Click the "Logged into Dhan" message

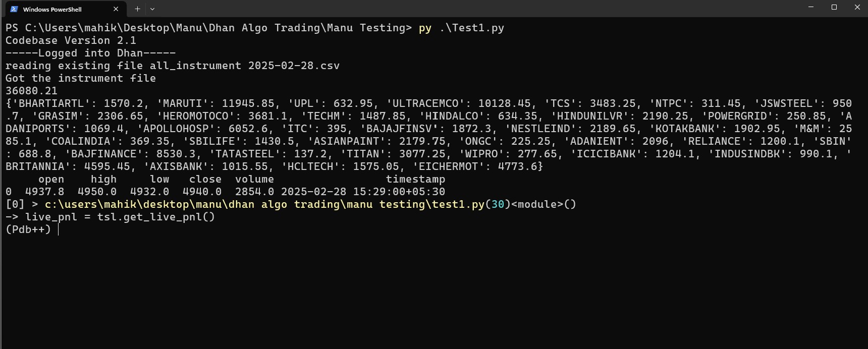pos(91,53)
